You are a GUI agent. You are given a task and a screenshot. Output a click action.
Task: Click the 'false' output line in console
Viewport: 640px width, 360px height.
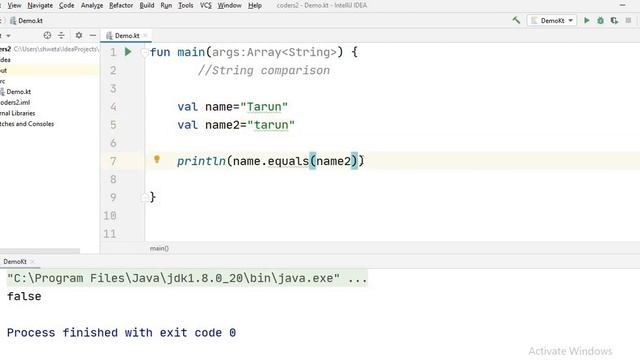pos(24,296)
